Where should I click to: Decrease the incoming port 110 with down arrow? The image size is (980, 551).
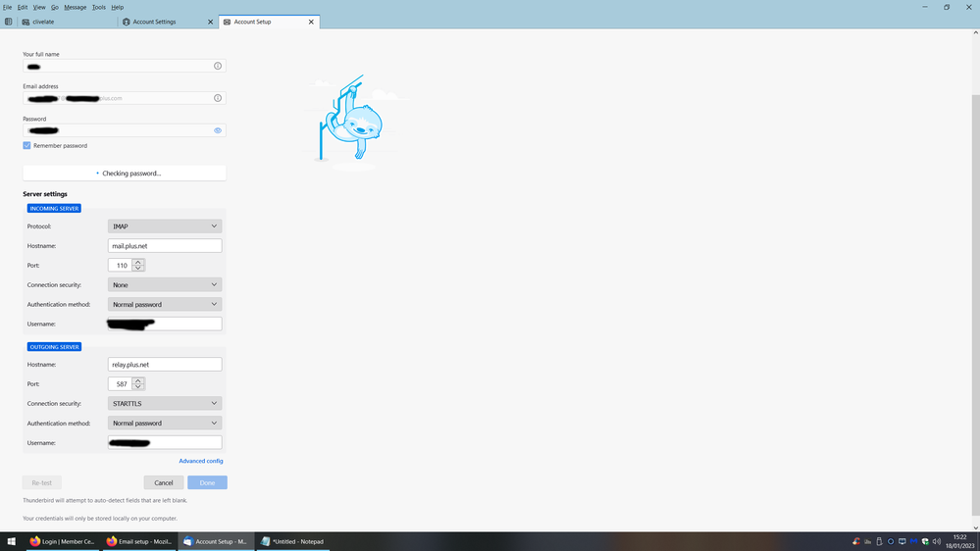point(138,269)
